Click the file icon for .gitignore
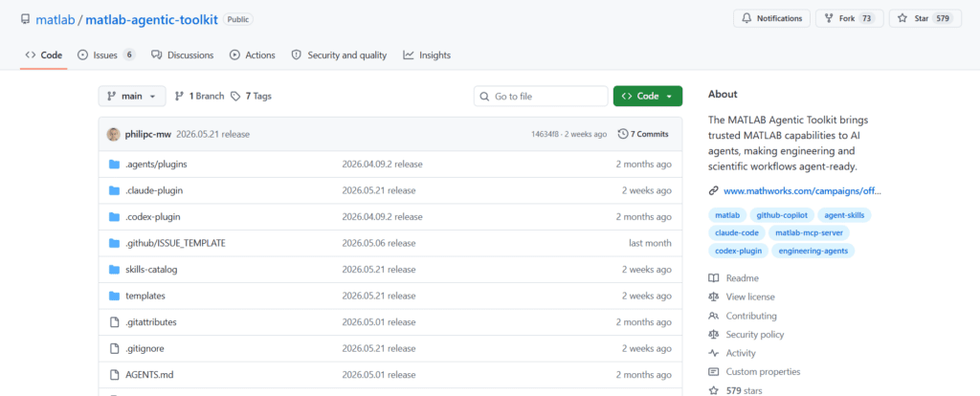 114,348
